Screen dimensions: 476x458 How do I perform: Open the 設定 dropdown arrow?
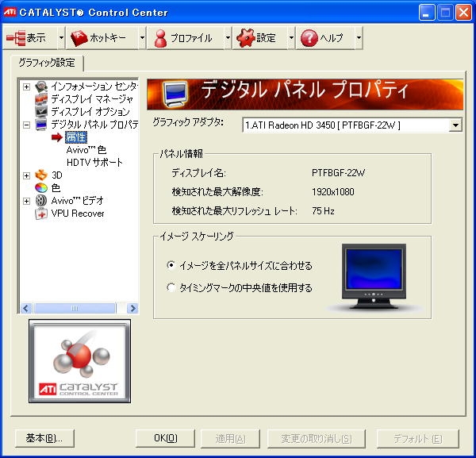pos(291,38)
